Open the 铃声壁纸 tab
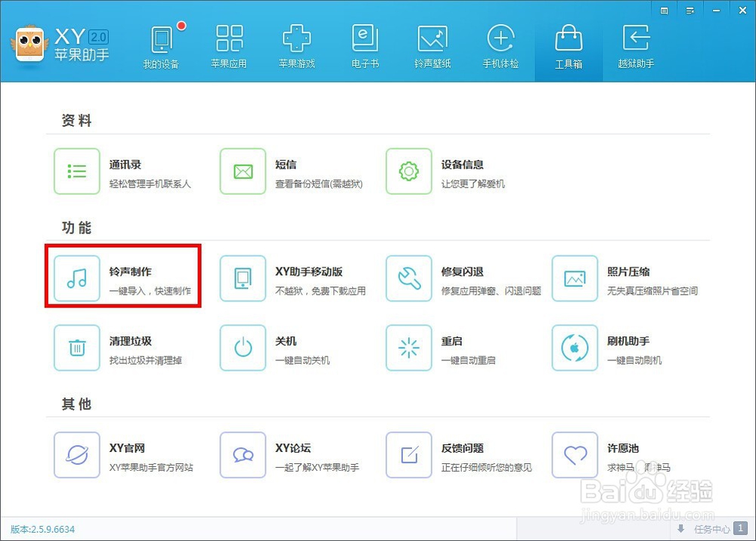 tap(432, 47)
